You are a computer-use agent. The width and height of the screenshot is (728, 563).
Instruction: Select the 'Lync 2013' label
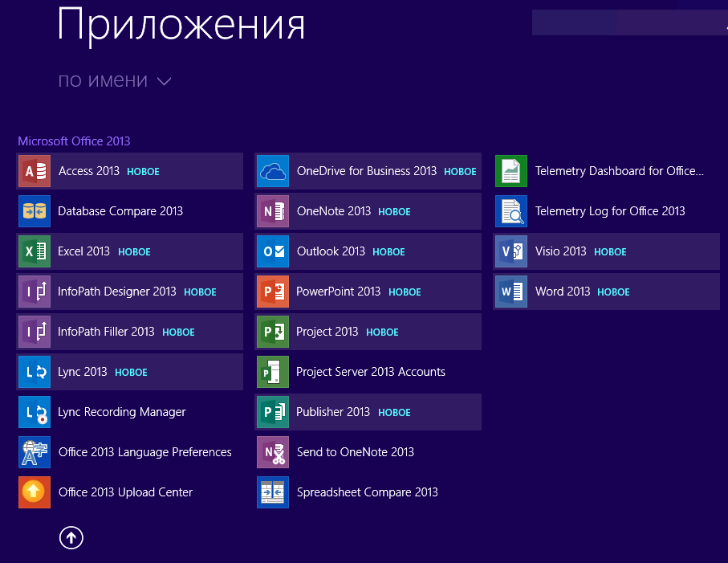(82, 372)
